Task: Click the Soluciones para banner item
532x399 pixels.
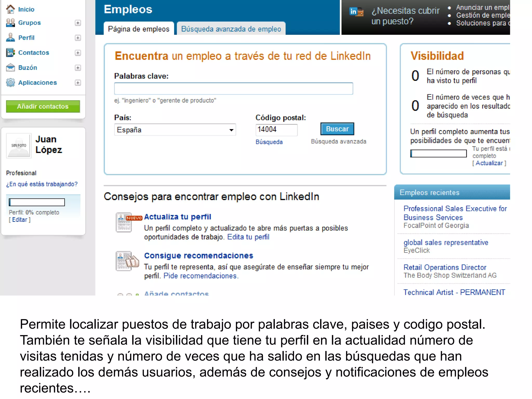Action: 483,23
